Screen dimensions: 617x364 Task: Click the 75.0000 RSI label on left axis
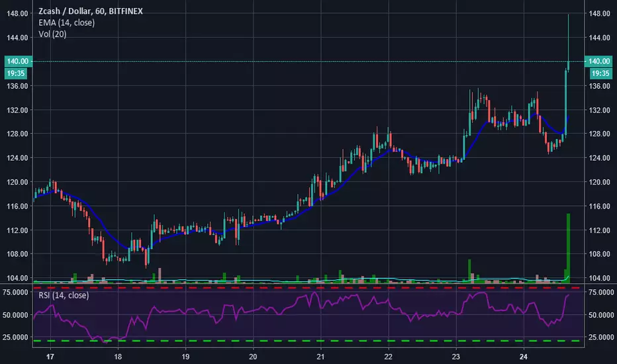pyautogui.click(x=16, y=293)
